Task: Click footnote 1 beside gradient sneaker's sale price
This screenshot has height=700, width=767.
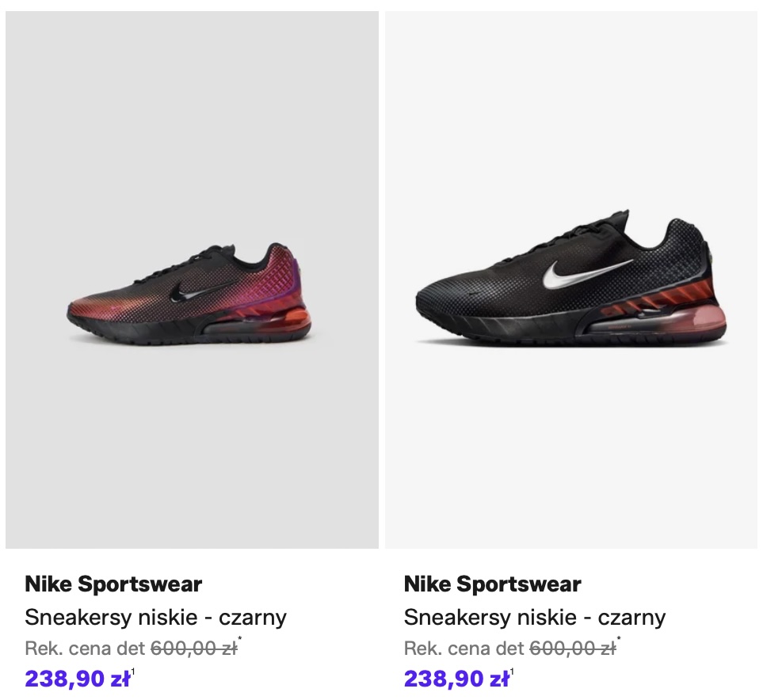Action: pos(134,673)
